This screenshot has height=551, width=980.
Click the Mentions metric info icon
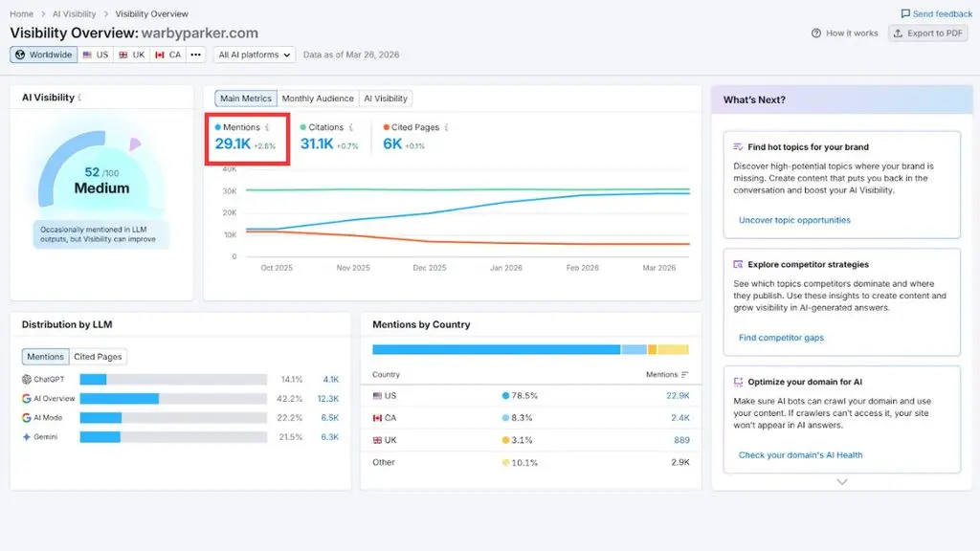[x=268, y=127]
